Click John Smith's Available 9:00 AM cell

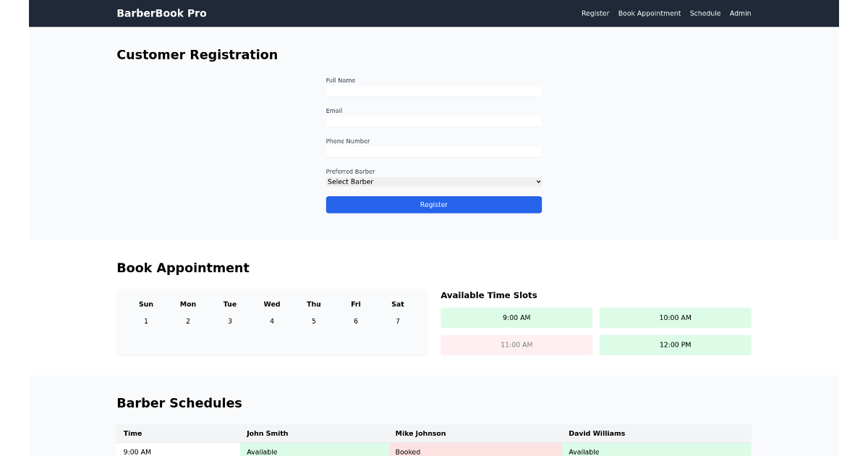(x=314, y=451)
